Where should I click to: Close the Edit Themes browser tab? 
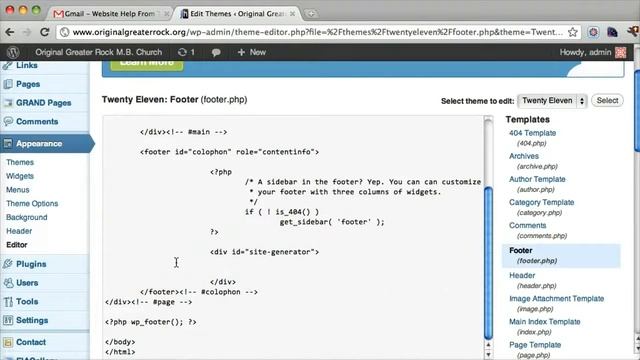tap(292, 13)
